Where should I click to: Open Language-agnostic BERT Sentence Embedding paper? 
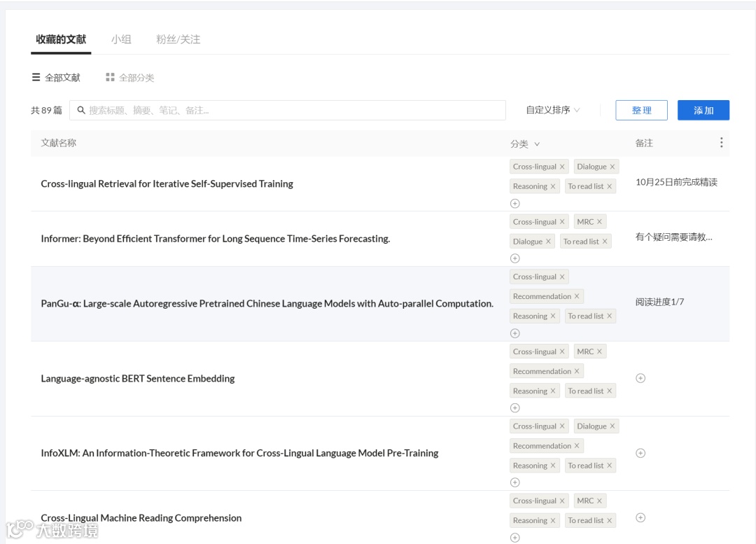[x=138, y=379]
